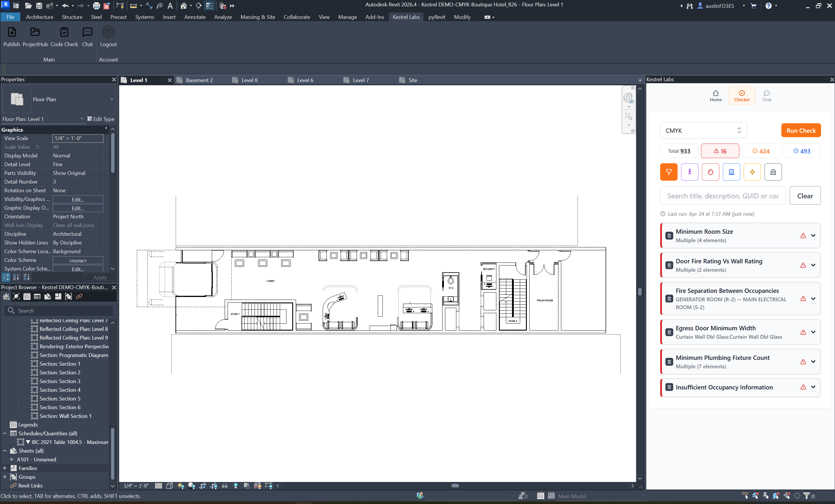The image size is (835, 504).
Task: Click the Run Check button
Action: pos(801,130)
